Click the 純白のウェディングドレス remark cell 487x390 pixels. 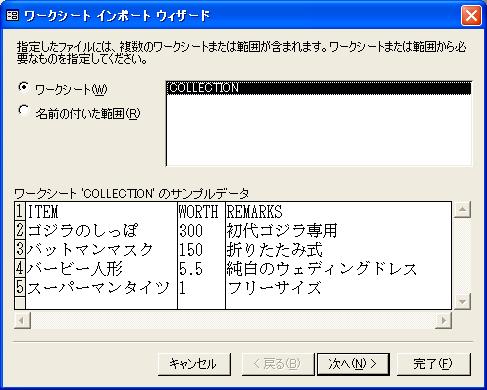(338, 268)
